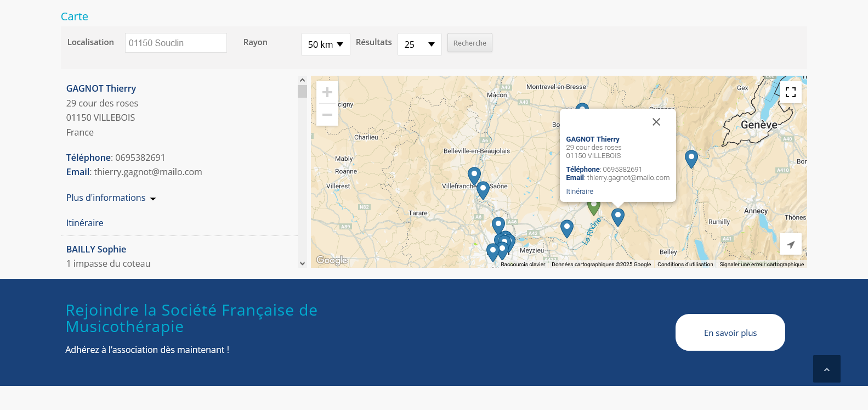
Task: Click Signaler une erreur cartographique
Action: (x=762, y=265)
